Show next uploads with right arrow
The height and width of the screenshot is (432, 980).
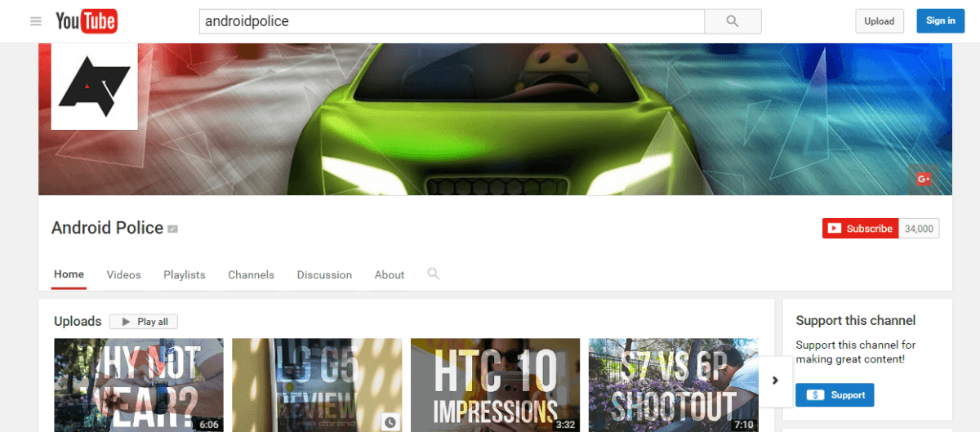pyautogui.click(x=775, y=380)
